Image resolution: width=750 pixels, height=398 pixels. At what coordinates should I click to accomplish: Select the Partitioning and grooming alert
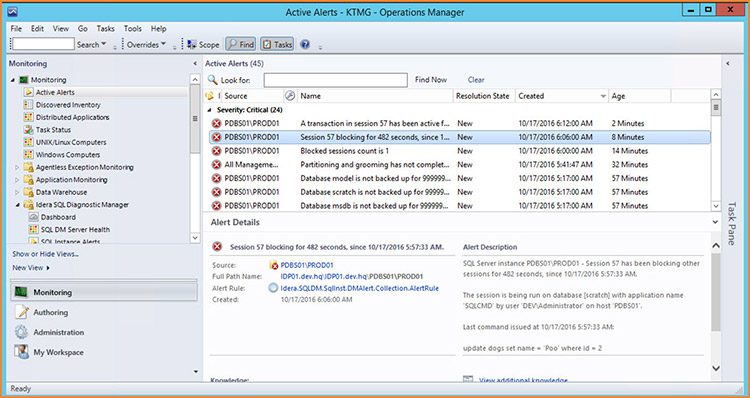460,165
